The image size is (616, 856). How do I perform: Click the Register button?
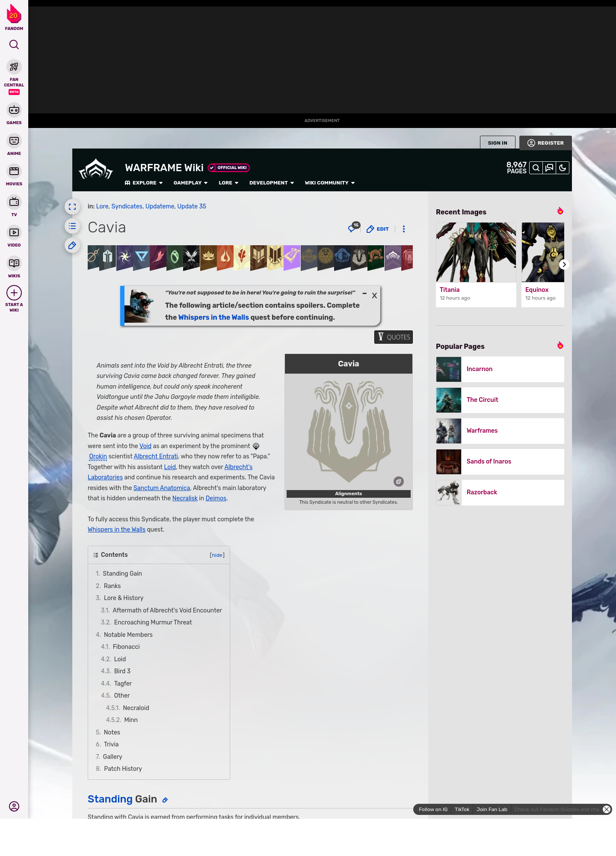[545, 143]
